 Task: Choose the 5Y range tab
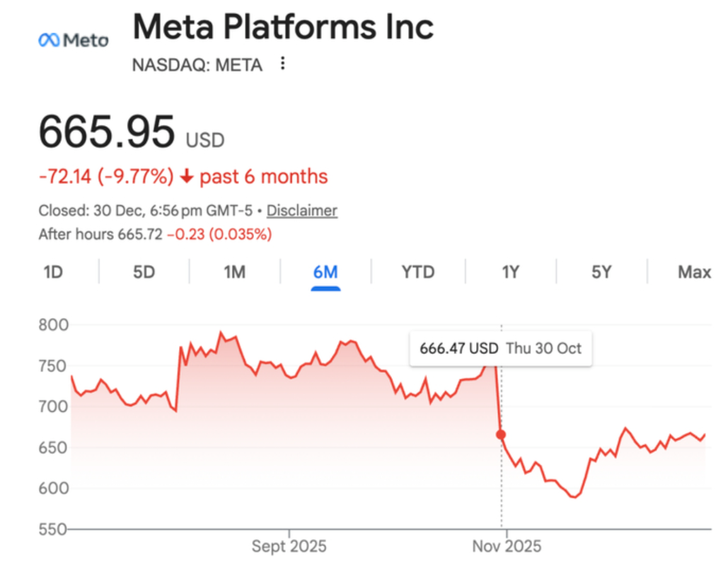coord(601,272)
